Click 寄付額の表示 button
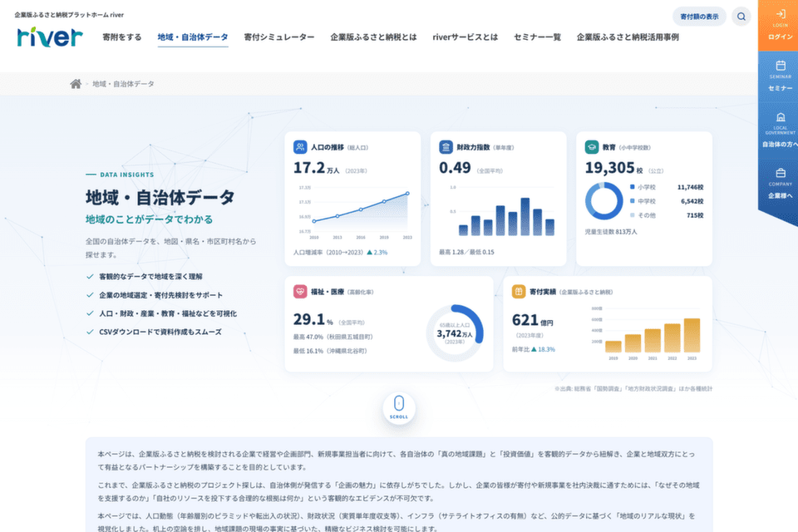The width and height of the screenshot is (798, 532). 699,17
